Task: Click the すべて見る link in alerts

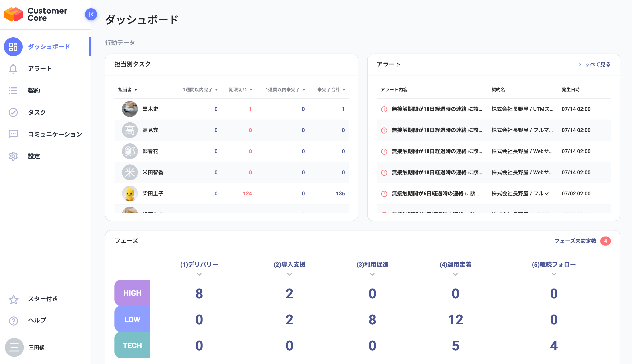Action: pos(597,65)
